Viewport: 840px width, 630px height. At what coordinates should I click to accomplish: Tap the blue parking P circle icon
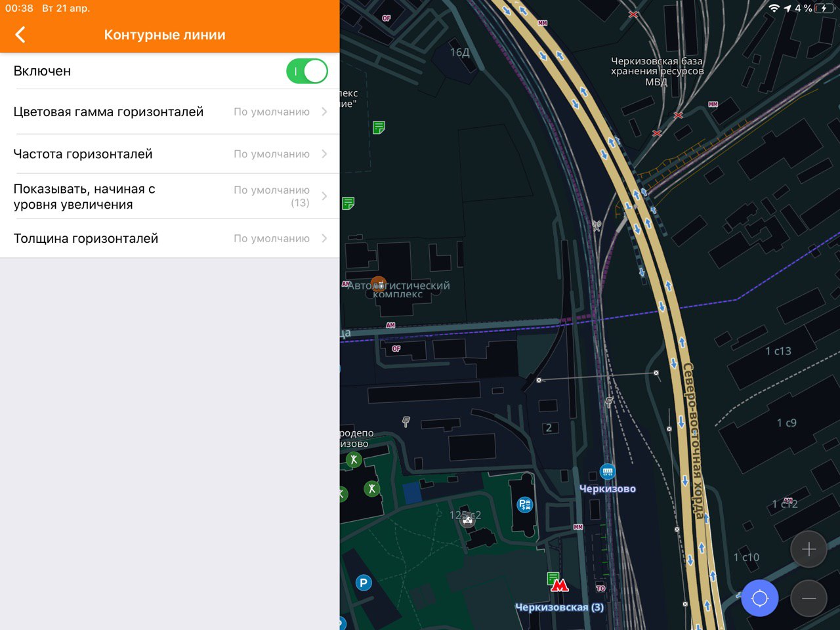tap(364, 582)
